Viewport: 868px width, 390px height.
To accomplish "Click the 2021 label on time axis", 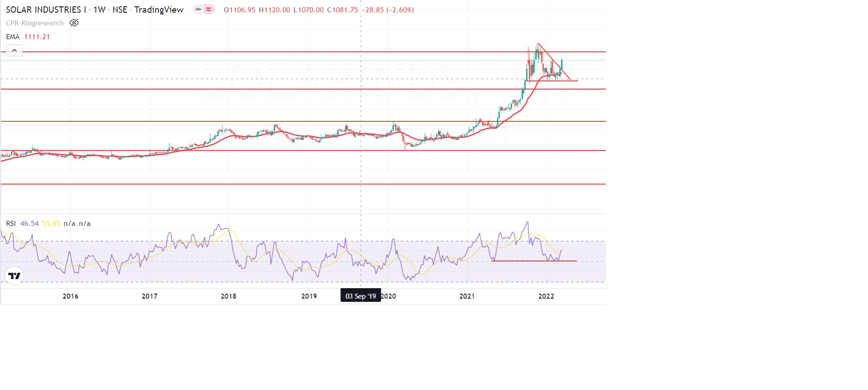I will pos(467,296).
